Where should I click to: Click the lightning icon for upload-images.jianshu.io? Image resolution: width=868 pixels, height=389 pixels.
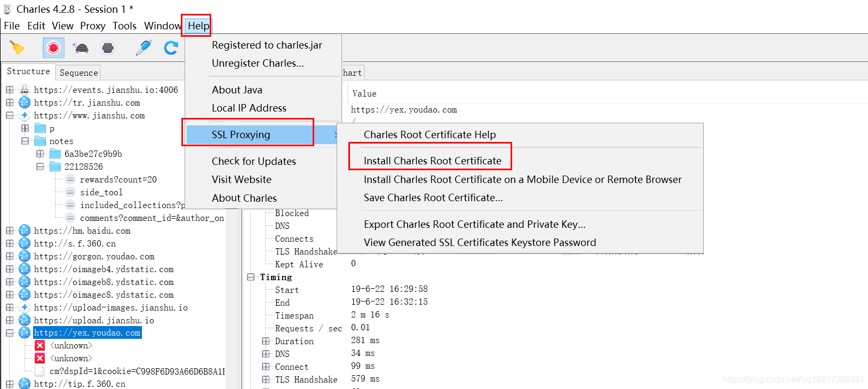point(25,307)
